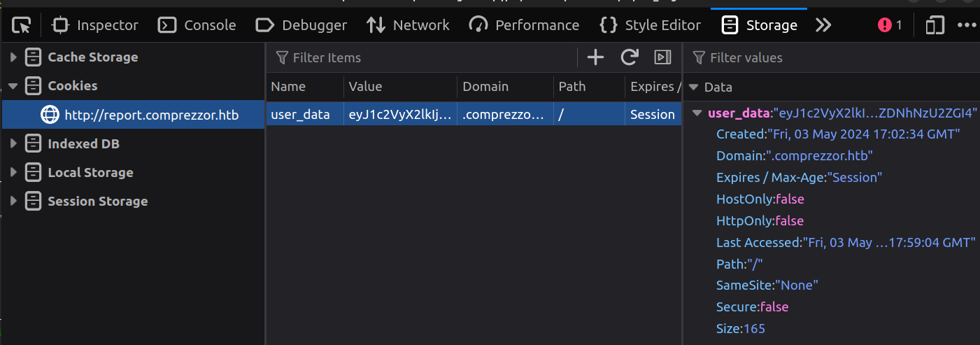Click the element picker icon

(23, 25)
